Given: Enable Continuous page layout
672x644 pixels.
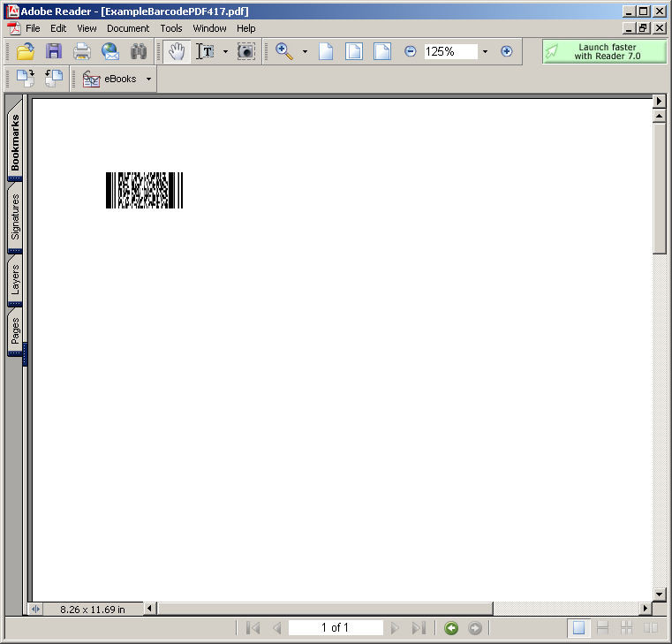Looking at the screenshot, I should 602,628.
